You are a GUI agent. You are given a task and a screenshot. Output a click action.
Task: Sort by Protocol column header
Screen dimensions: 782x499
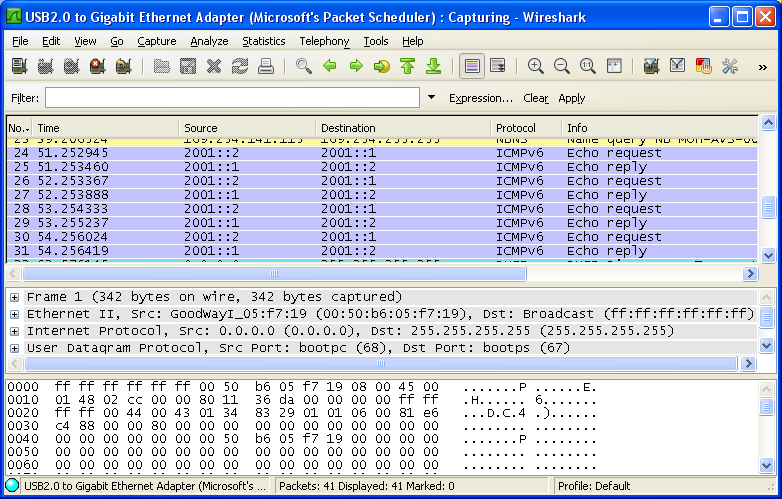click(526, 128)
